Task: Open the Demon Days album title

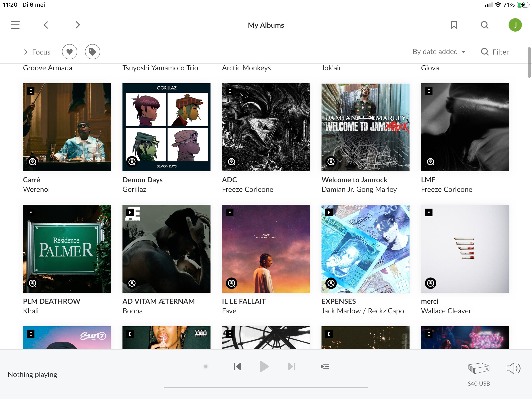Action: (142, 180)
